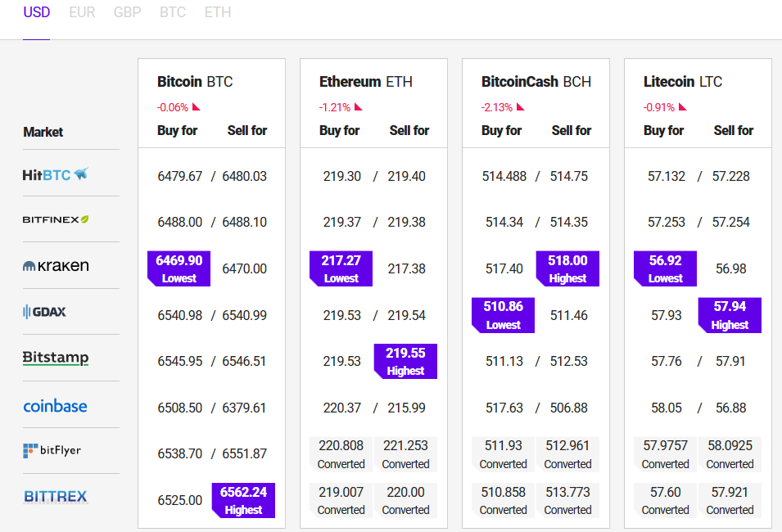Screen dimensions: 782x532
Task: Click bitFlyer converted Ethereum price 220.808
Action: pyautogui.click(x=341, y=454)
